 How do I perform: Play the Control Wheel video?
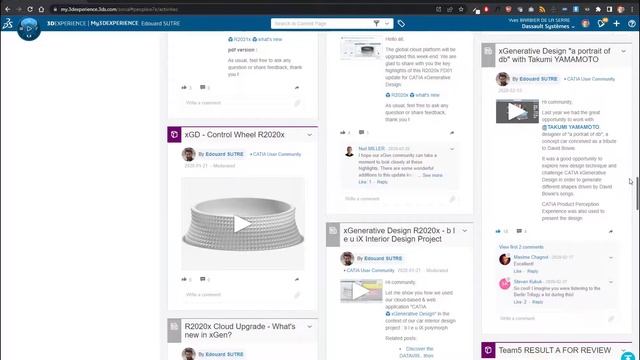tap(242, 224)
